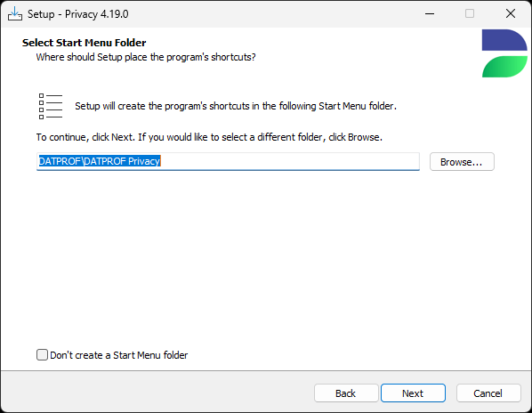Click the green DATPROF logo leaf shape
The width and height of the screenshot is (532, 413).
coord(504,67)
